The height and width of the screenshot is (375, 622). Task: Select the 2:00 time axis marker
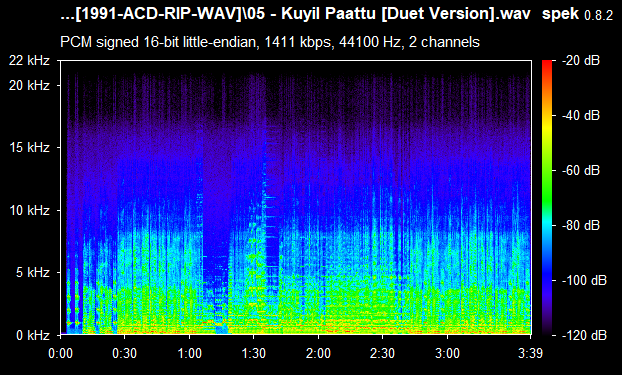click(x=318, y=353)
